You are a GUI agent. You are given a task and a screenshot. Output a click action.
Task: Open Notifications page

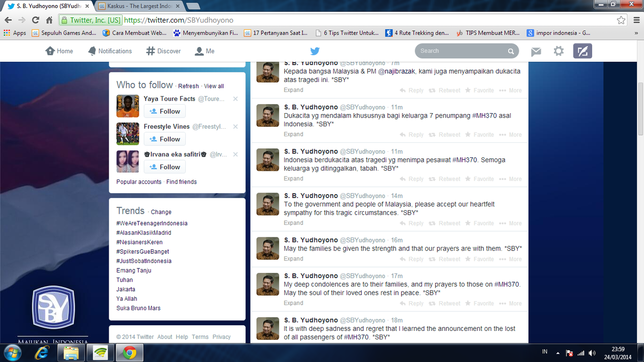110,51
